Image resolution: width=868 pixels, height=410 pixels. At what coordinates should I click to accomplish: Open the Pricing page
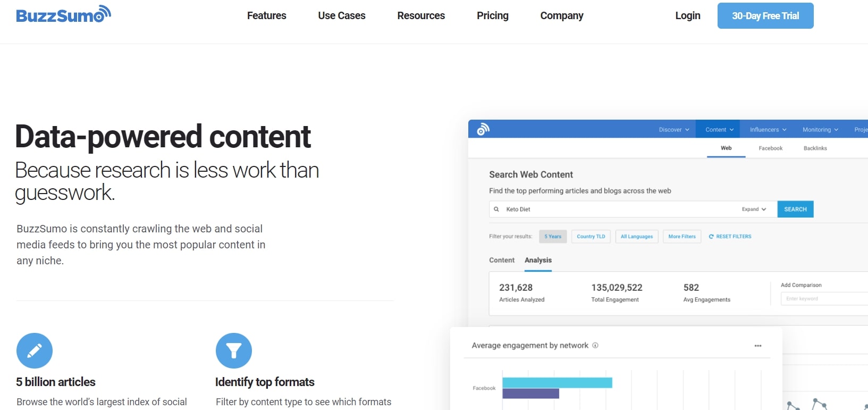point(492,15)
